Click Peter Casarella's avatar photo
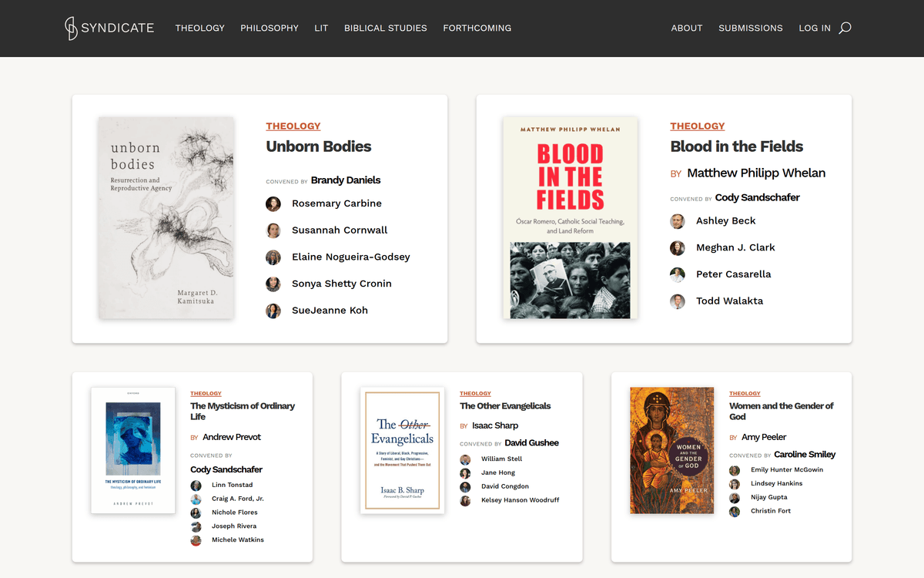This screenshot has width=924, height=578. point(678,274)
